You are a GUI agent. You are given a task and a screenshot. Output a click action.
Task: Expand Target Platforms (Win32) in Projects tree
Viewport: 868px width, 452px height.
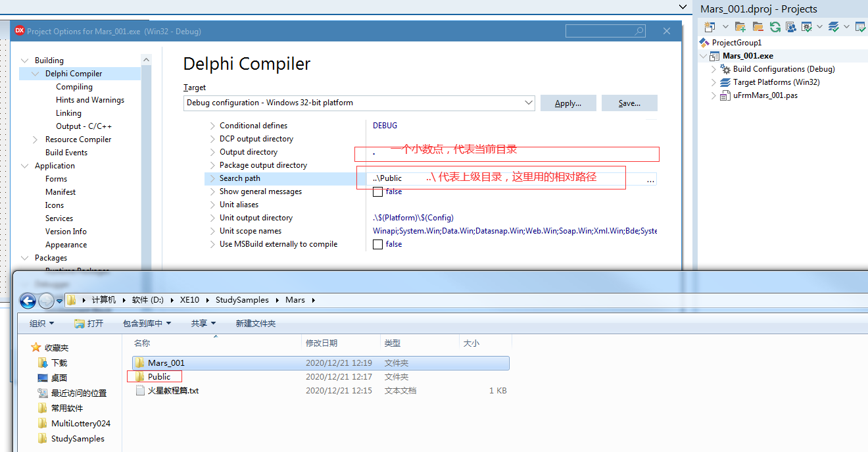point(714,82)
